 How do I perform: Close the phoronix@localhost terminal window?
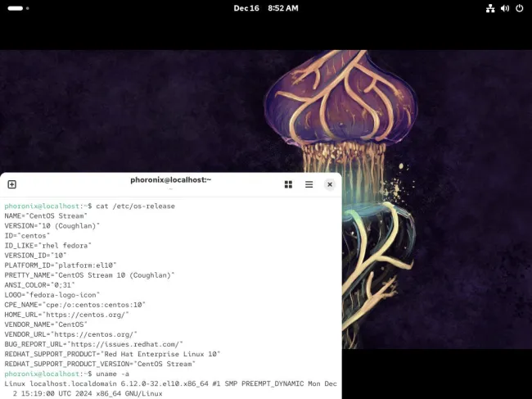pyautogui.click(x=330, y=184)
